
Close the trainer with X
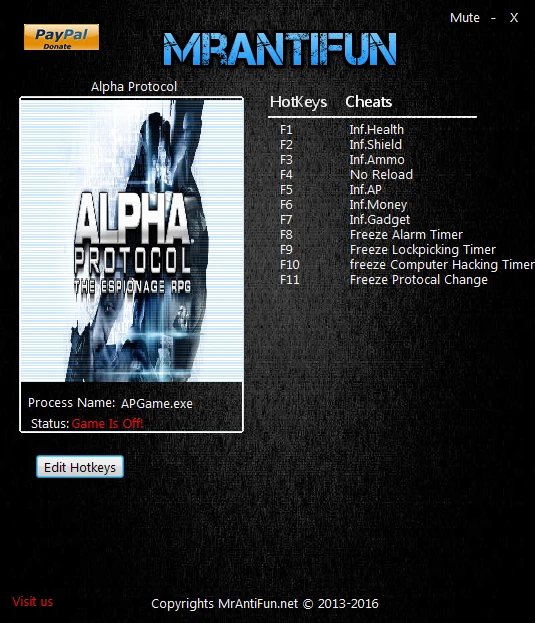tap(514, 18)
